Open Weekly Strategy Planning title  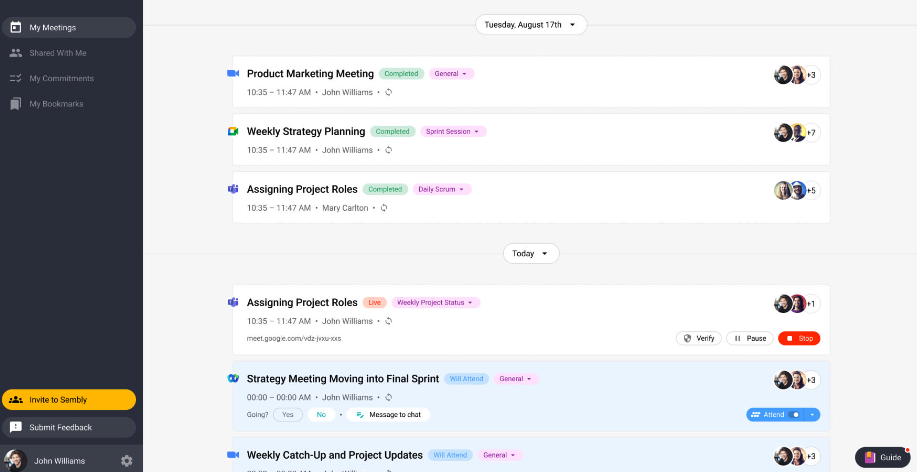point(306,132)
